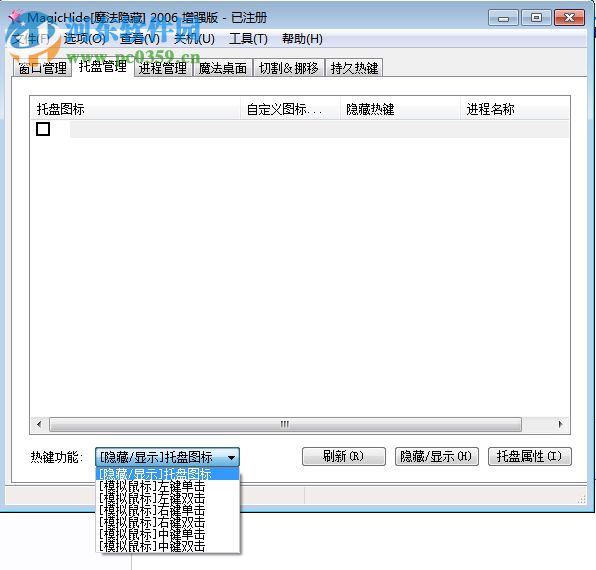Image resolution: width=596 pixels, height=570 pixels.
Task: Choose [模拟鼠标]右键双击 option
Action: coord(168,522)
